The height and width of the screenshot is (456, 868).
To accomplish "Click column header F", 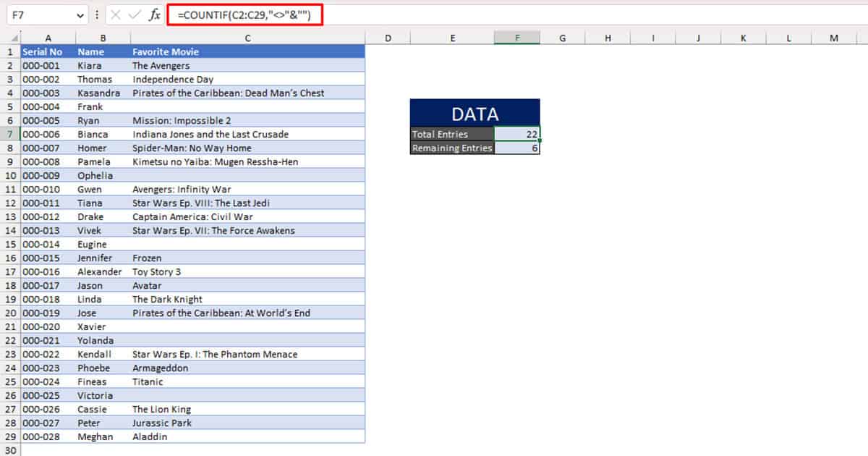I will point(517,36).
